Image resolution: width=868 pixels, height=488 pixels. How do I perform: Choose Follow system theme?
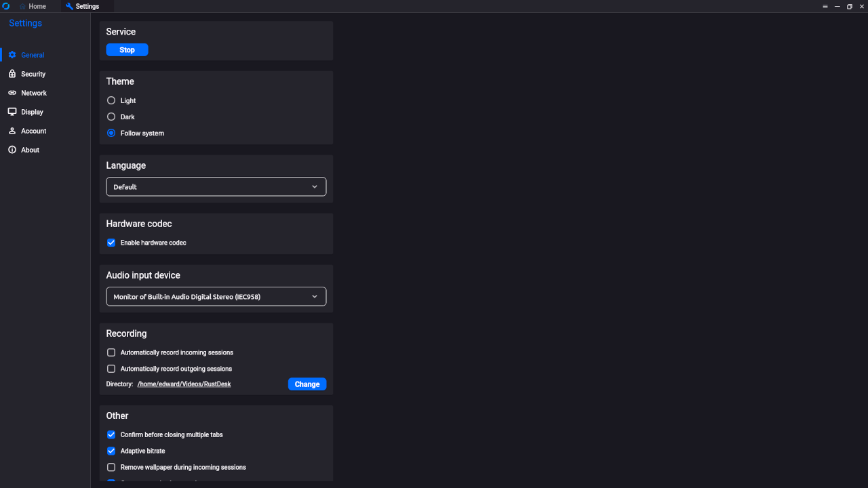click(x=136, y=133)
